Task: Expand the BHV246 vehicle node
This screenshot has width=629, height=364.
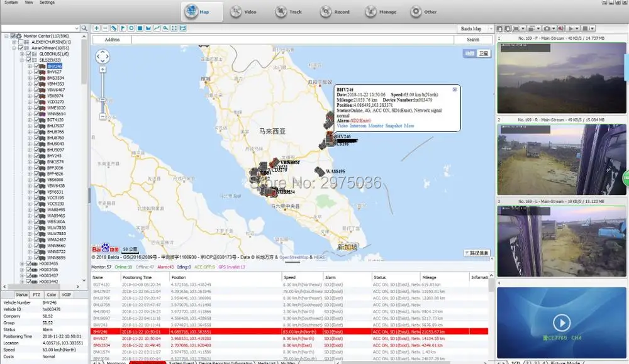Action: pyautogui.click(x=30, y=66)
